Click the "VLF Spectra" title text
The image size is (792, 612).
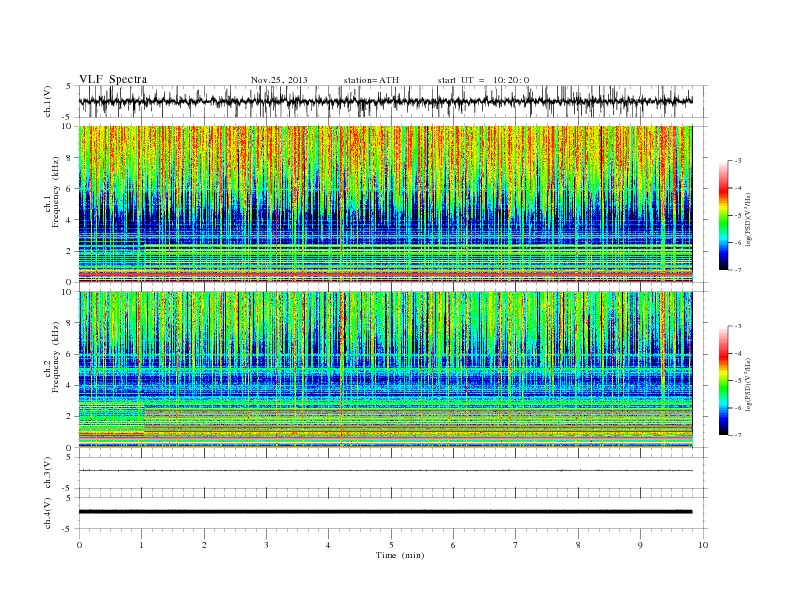tap(113, 79)
